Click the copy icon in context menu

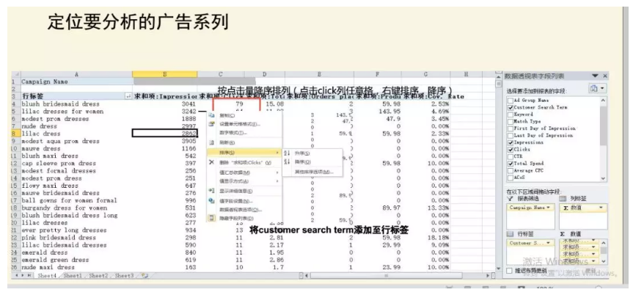pyautogui.click(x=211, y=115)
